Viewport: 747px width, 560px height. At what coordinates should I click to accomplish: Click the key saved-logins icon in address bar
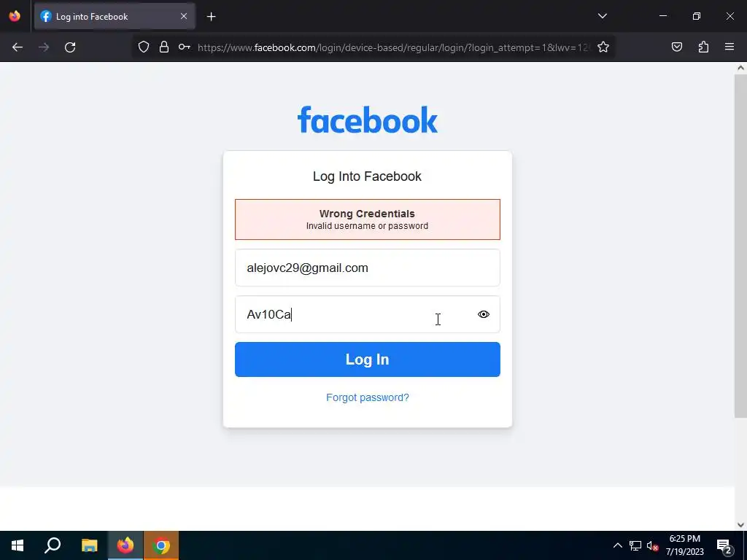[x=185, y=47]
